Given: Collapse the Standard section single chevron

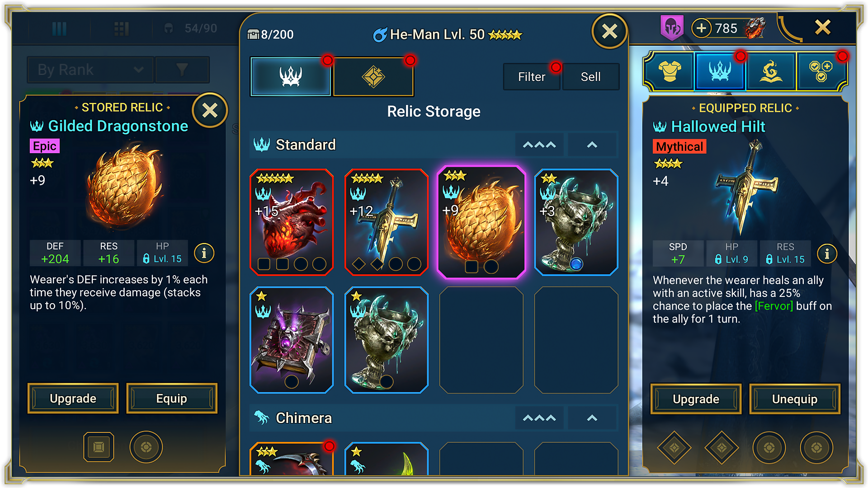Looking at the screenshot, I should (x=592, y=145).
